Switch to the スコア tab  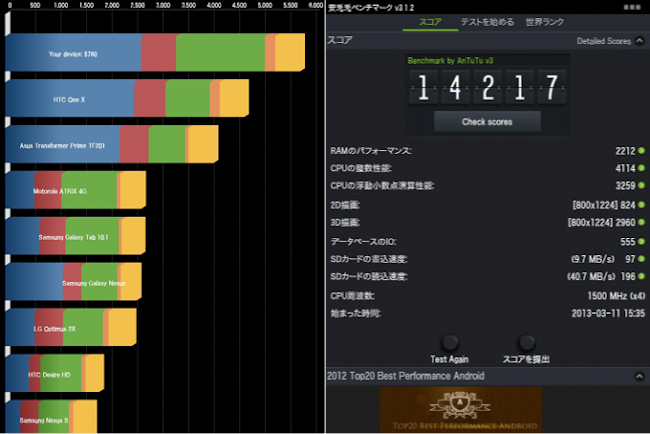pyautogui.click(x=430, y=22)
